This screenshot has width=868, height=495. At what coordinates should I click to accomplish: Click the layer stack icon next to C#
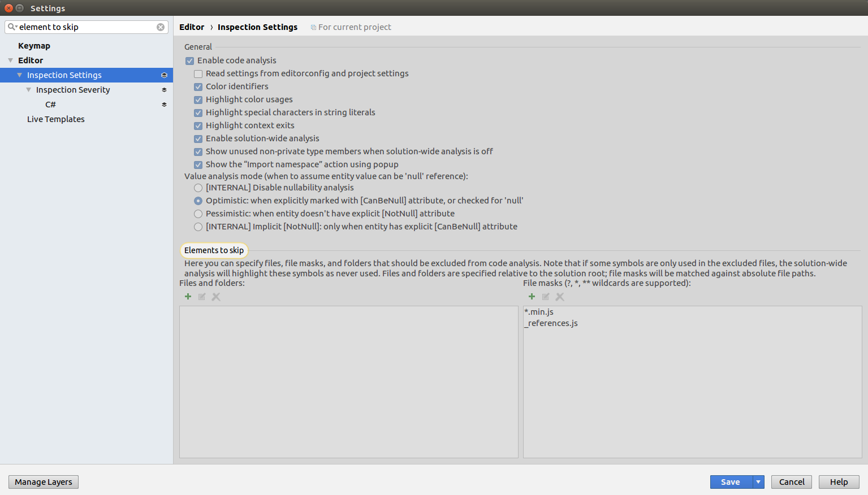tap(164, 104)
